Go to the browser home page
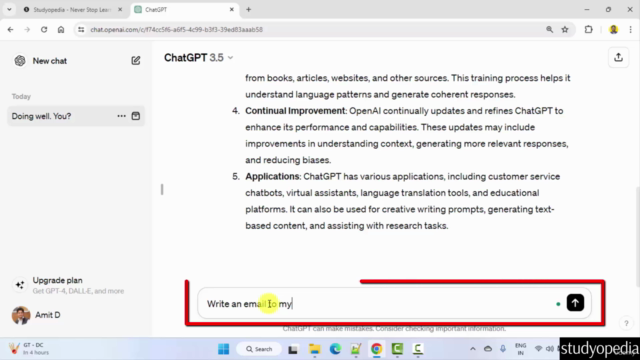The width and height of the screenshot is (640, 360). (61, 29)
